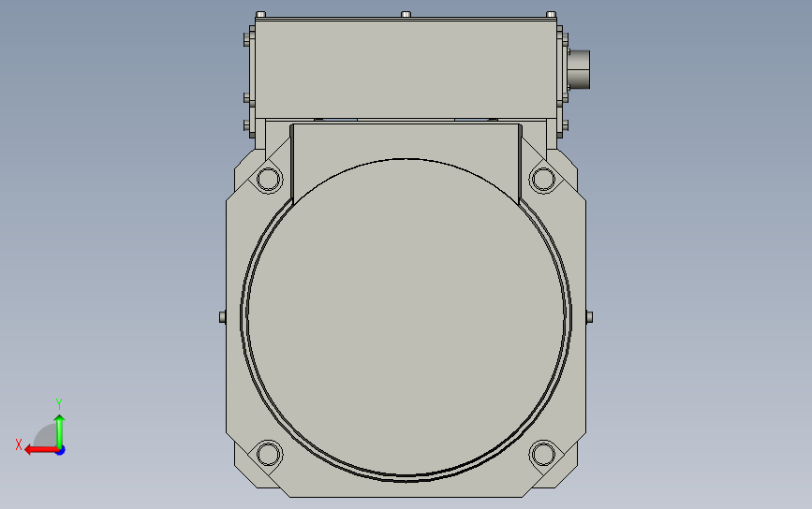Select the cylindrical connector on the terminal box
Image resolution: width=812 pixels, height=509 pixels.
[580, 69]
